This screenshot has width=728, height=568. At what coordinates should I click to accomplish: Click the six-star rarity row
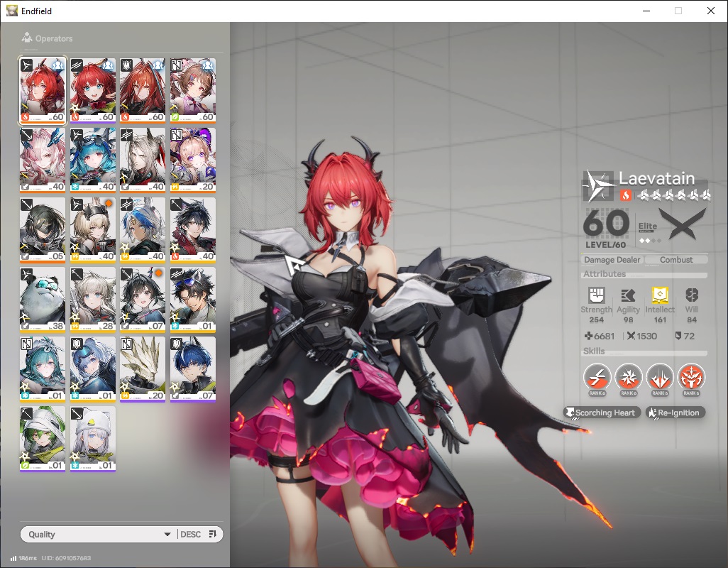[673, 195]
